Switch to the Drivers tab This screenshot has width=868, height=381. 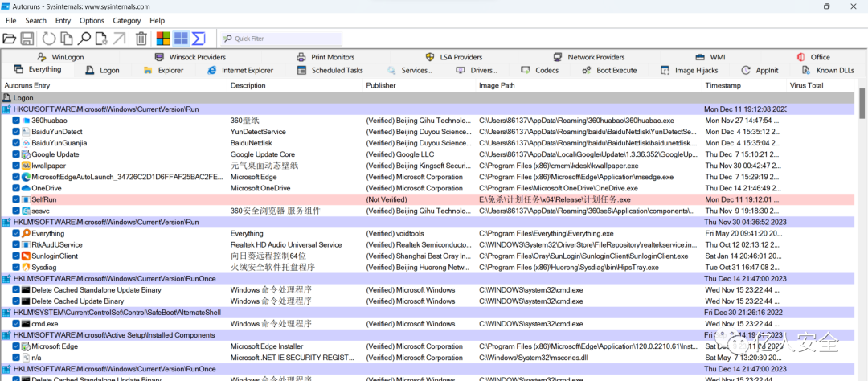[x=477, y=70]
